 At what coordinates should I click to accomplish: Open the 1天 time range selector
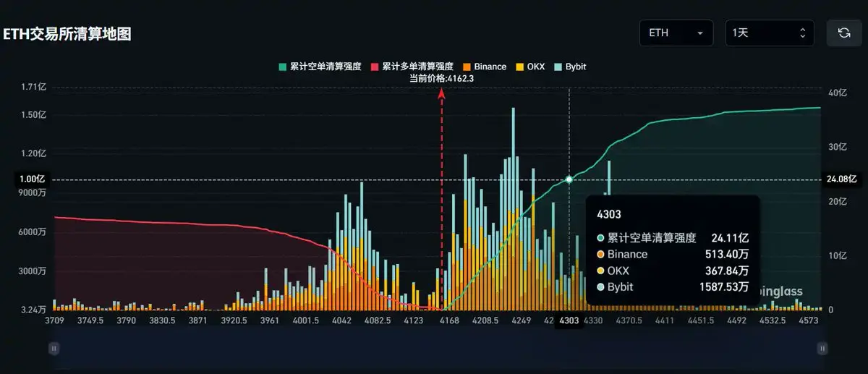pyautogui.click(x=770, y=33)
